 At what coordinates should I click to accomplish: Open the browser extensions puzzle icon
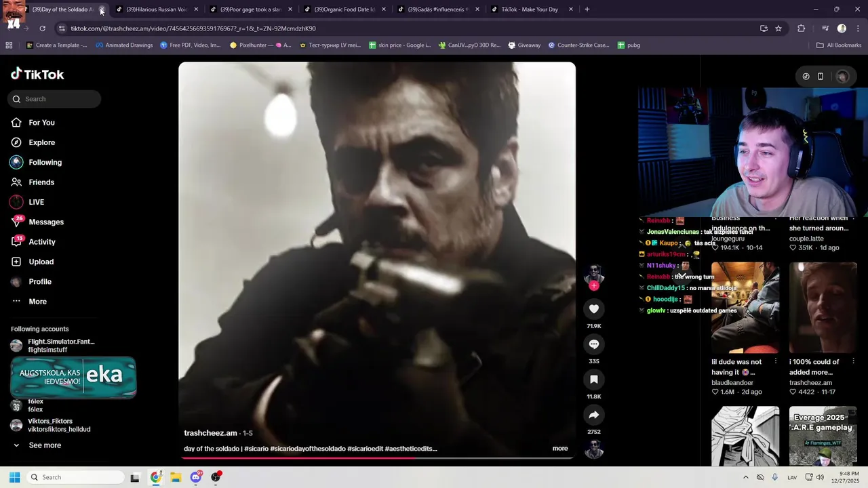pyautogui.click(x=802, y=28)
